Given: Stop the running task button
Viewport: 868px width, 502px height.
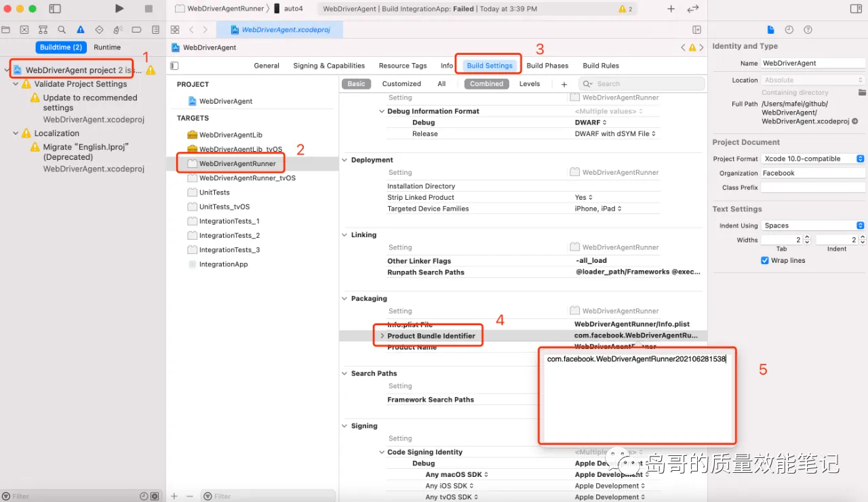Looking at the screenshot, I should pos(149,9).
